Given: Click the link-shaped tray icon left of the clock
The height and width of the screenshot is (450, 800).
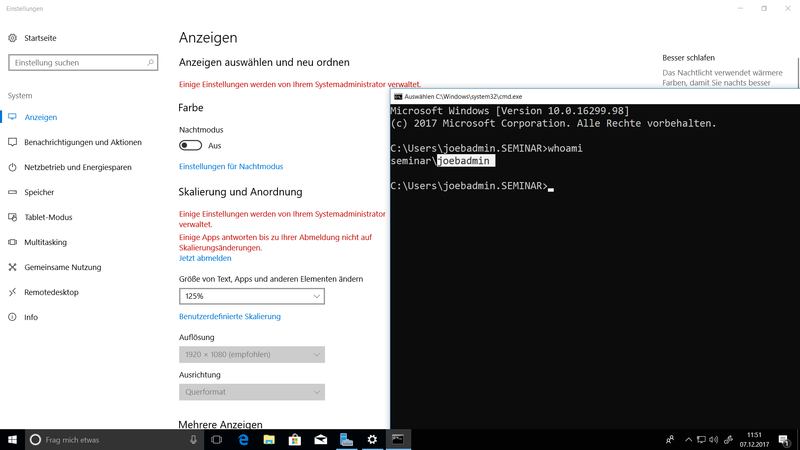Looking at the screenshot, I should (x=729, y=439).
